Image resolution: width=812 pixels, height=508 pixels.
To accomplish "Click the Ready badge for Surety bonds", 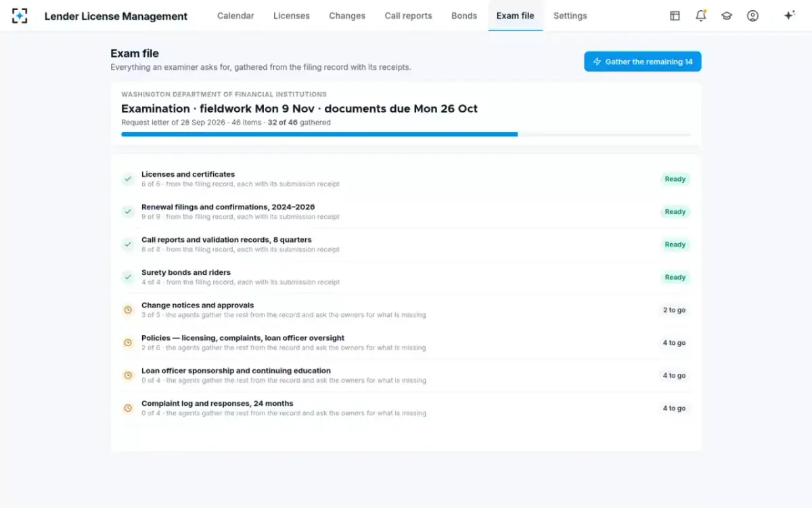I will pos(675,277).
